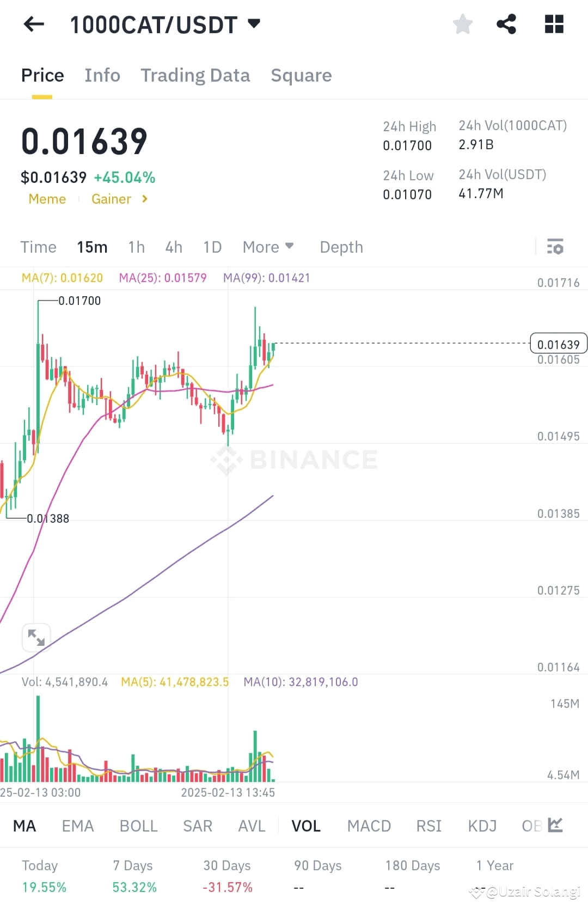Screen dimensions: 588x904
Task: Navigate back using the back arrow
Action: click(x=33, y=23)
